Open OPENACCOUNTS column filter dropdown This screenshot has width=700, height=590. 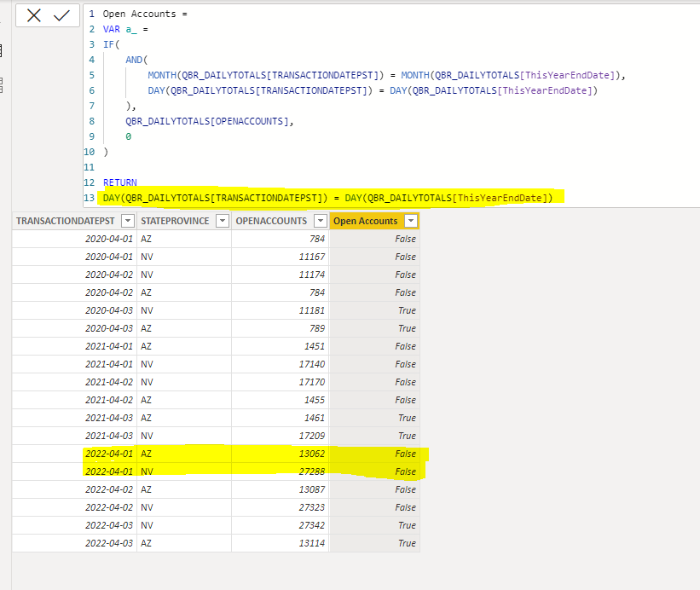(x=321, y=221)
